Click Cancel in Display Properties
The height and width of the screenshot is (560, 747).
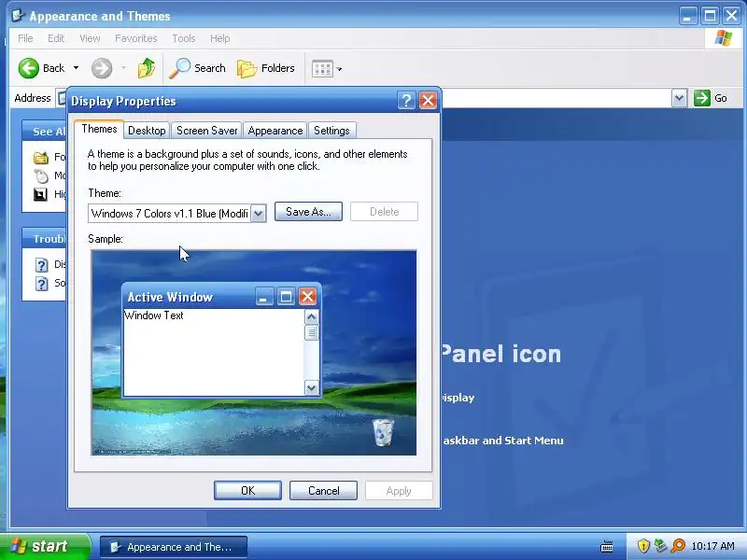point(323,491)
